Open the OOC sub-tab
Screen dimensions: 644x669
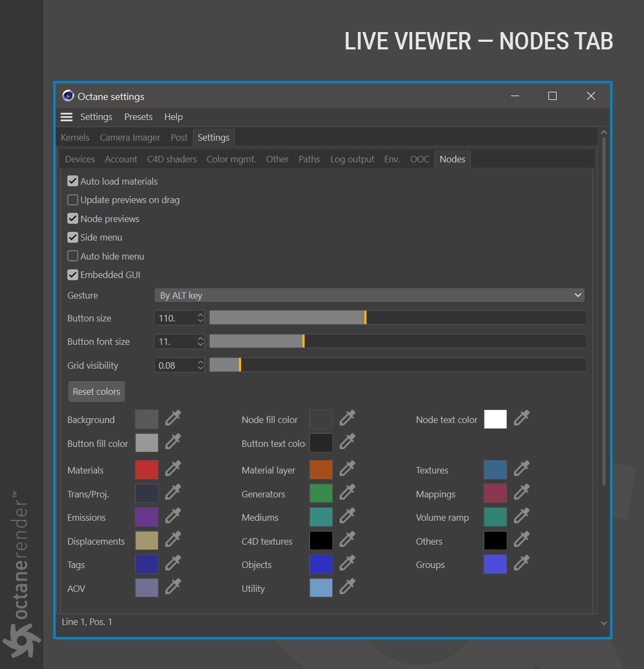[x=420, y=159]
